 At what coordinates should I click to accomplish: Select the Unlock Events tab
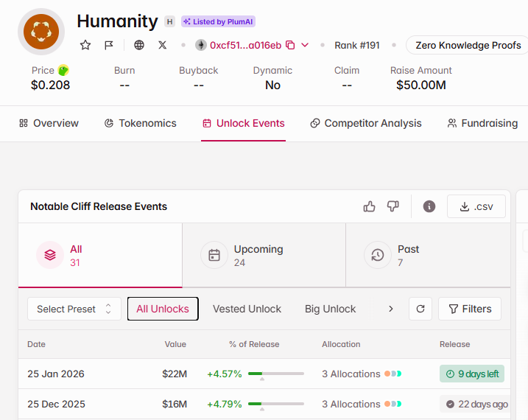pyautogui.click(x=244, y=123)
